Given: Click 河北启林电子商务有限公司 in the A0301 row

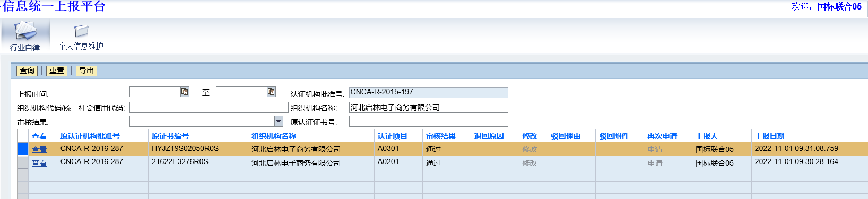Looking at the screenshot, I should click(296, 149).
